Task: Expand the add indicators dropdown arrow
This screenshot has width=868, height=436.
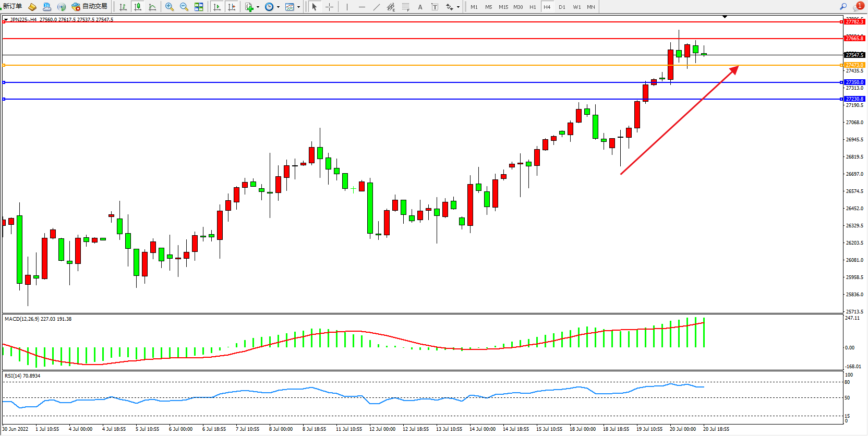Action: point(258,7)
